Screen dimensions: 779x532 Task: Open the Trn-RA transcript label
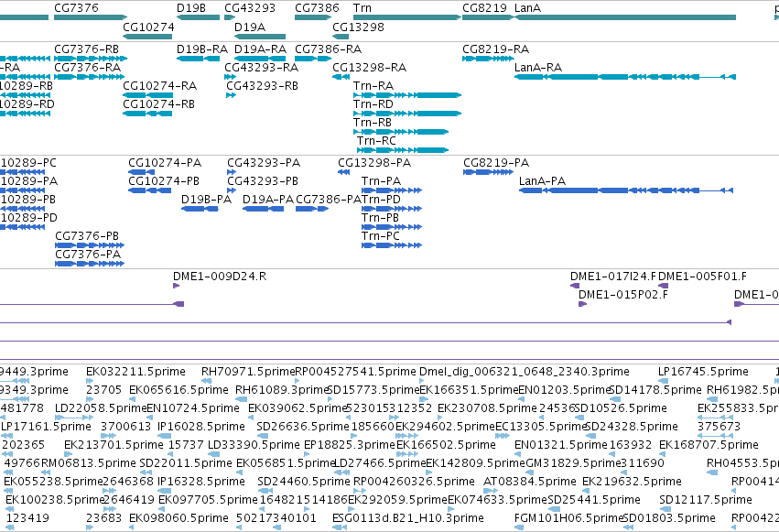[373, 85]
